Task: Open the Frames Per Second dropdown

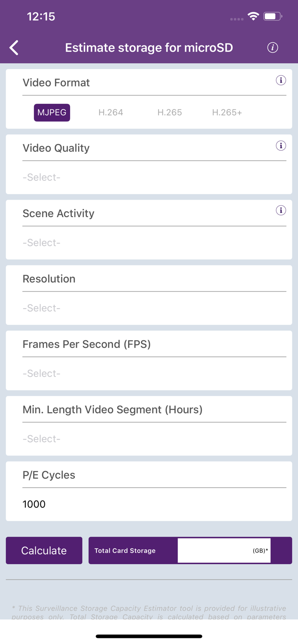Action: [x=149, y=374]
